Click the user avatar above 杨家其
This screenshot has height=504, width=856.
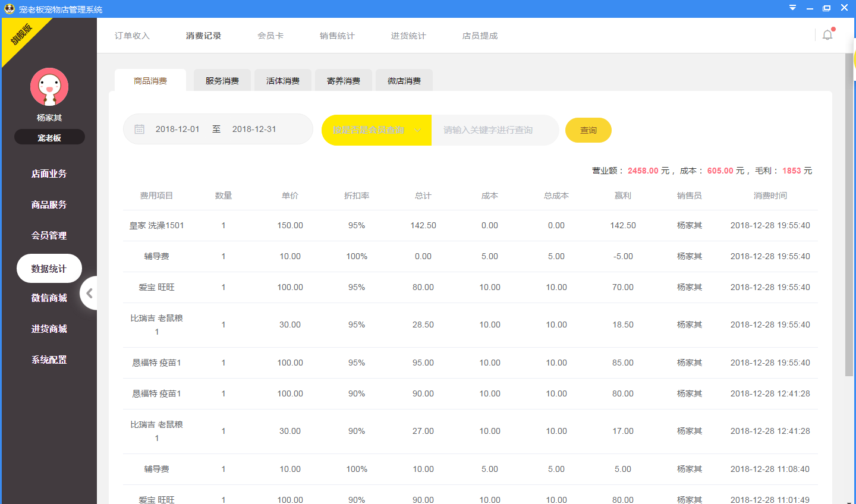(x=49, y=86)
